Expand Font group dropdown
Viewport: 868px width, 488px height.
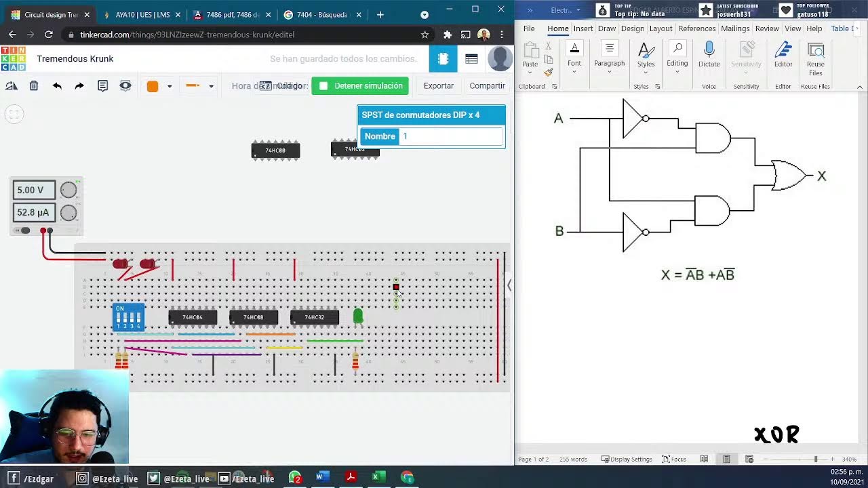tap(574, 72)
